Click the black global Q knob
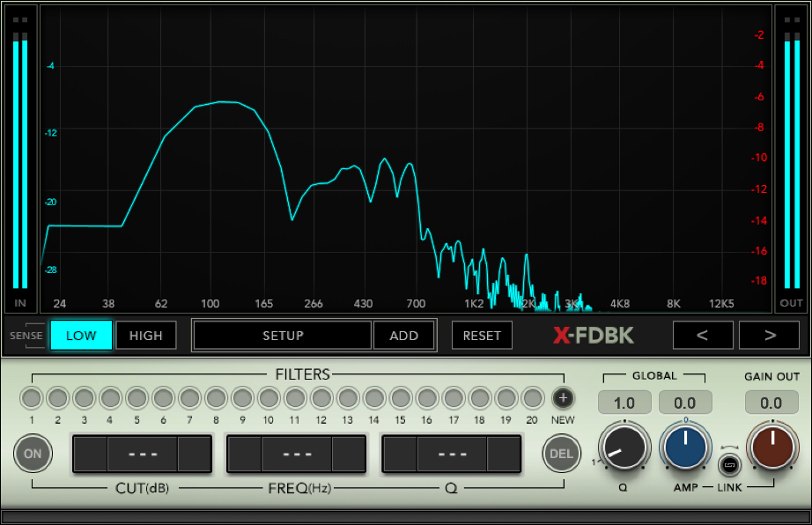 [624, 447]
